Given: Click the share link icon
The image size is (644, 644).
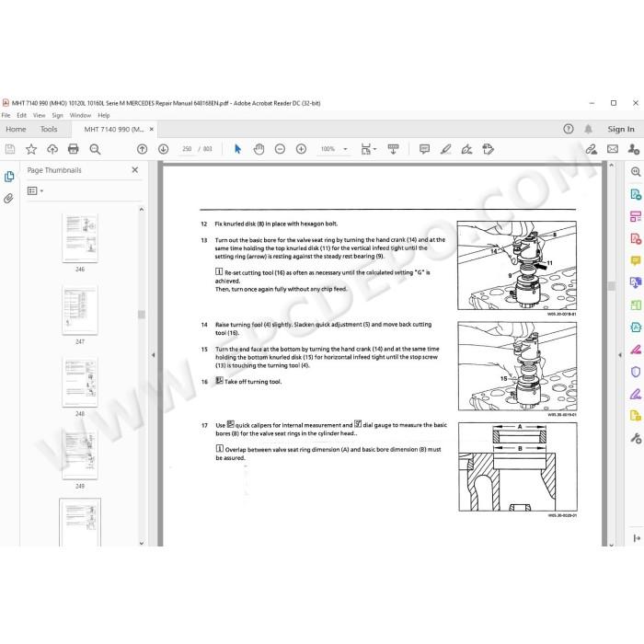Looking at the screenshot, I should [x=592, y=149].
